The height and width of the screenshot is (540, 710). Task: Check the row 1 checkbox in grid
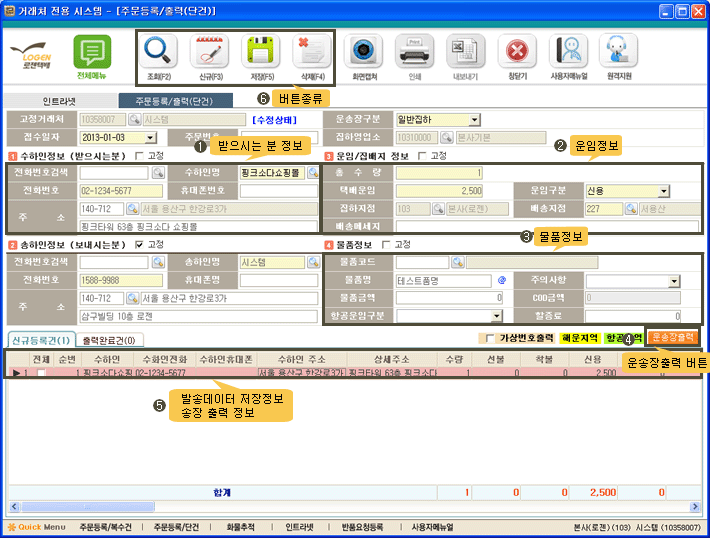pos(42,373)
